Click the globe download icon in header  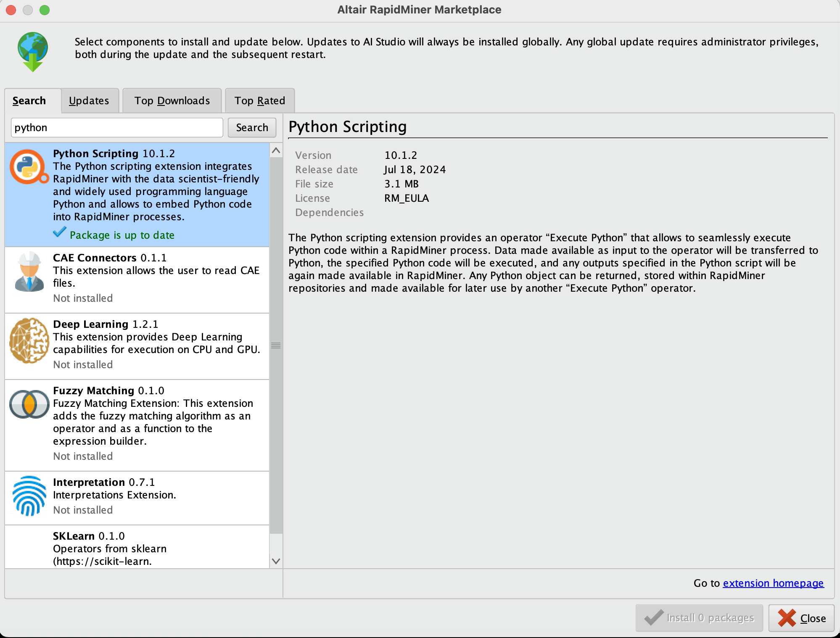pos(33,51)
